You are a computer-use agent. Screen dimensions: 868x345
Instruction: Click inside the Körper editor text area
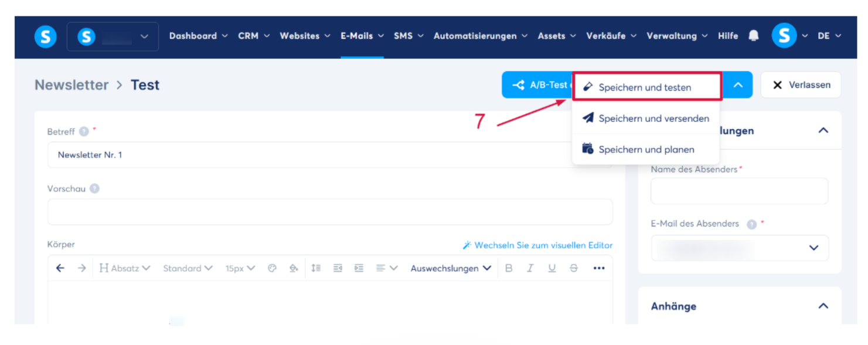330,302
